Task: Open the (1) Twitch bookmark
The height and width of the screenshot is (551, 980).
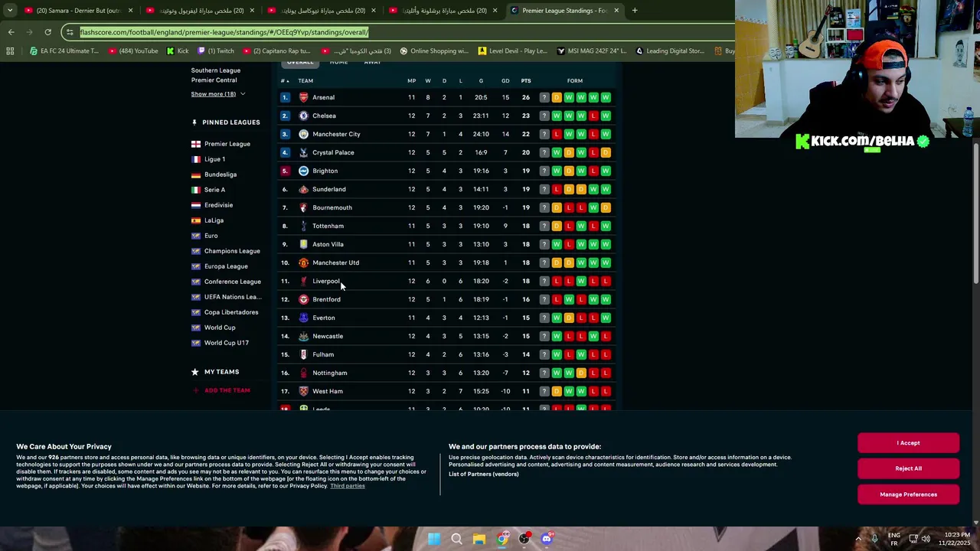Action: click(216, 51)
